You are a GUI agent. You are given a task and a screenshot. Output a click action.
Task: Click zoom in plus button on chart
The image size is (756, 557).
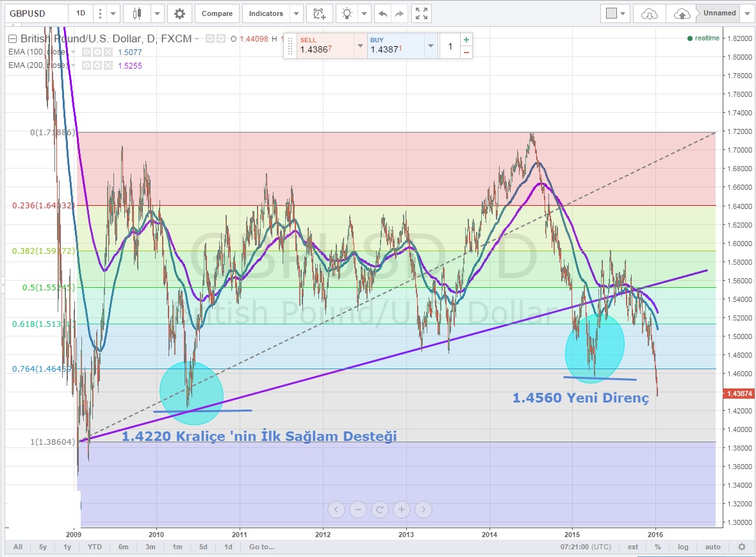click(401, 510)
